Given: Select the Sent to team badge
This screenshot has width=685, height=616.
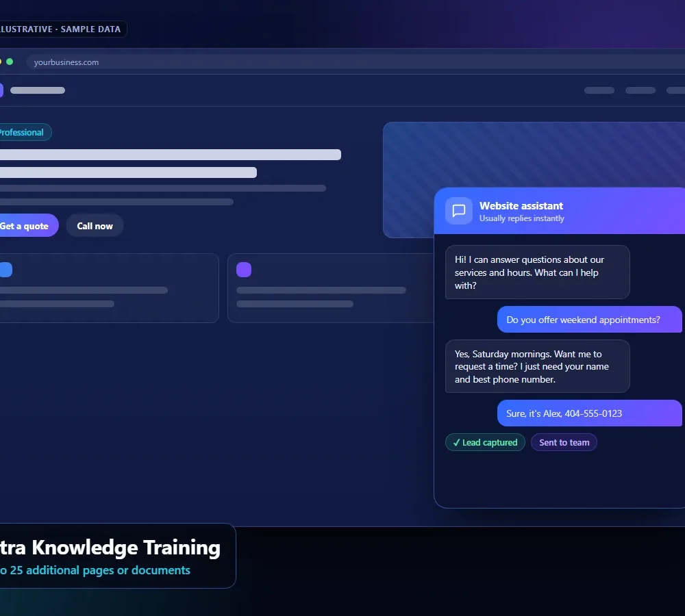Looking at the screenshot, I should (564, 442).
